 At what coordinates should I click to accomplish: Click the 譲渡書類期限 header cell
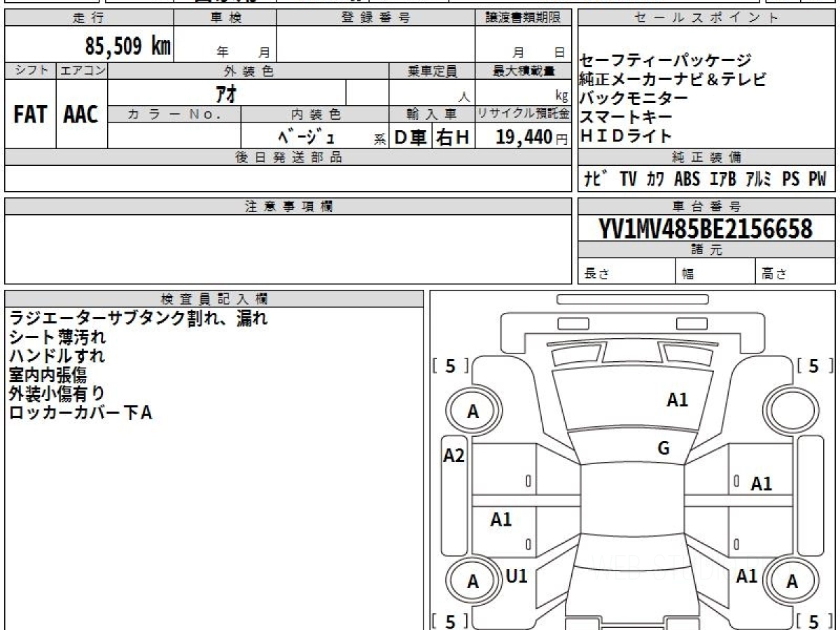[x=524, y=18]
